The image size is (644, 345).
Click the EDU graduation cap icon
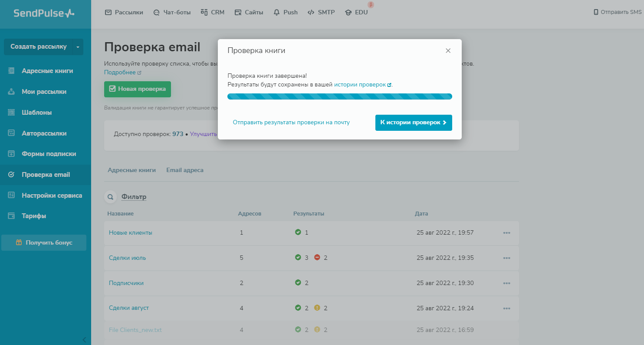348,13
